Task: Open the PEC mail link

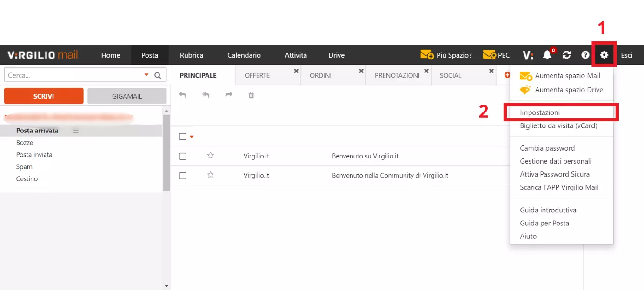Action: 496,55
